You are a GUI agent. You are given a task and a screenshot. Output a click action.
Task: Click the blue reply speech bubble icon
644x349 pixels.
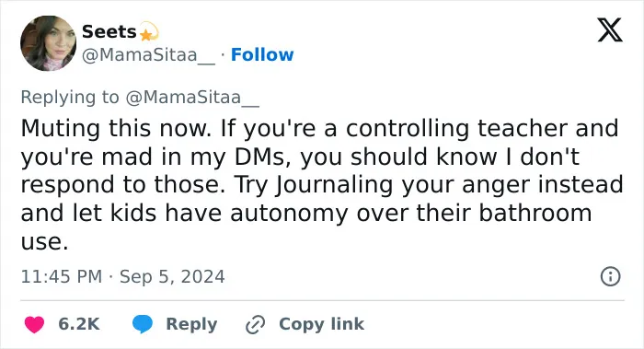143,324
